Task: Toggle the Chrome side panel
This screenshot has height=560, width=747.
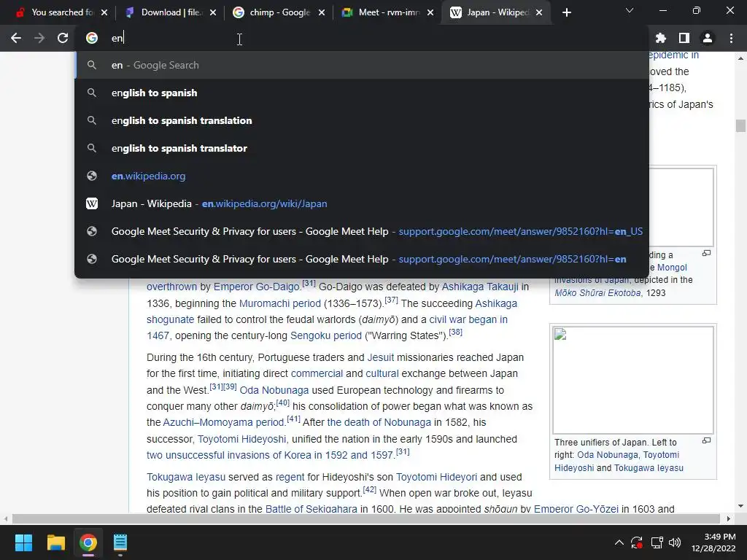Action: click(684, 38)
